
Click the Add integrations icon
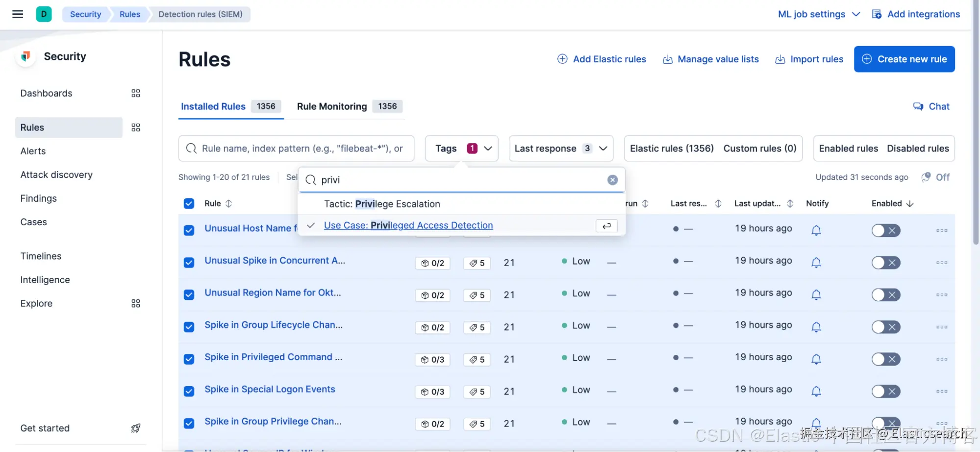tap(877, 14)
